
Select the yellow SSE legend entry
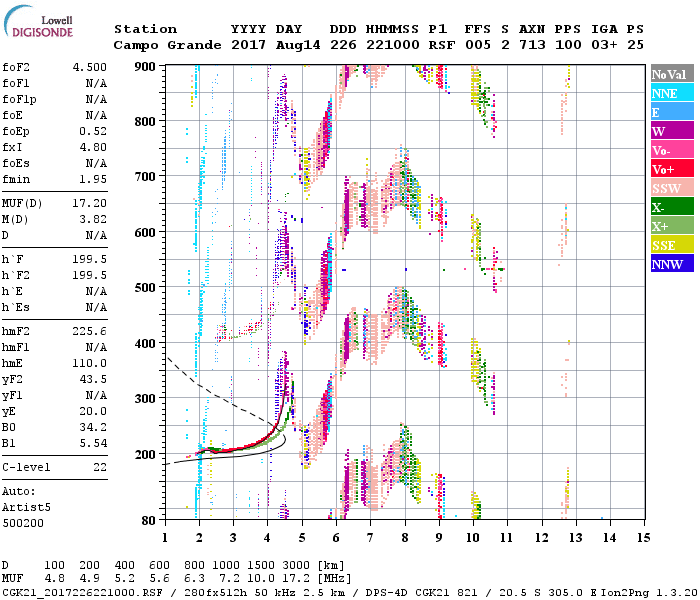(x=671, y=245)
